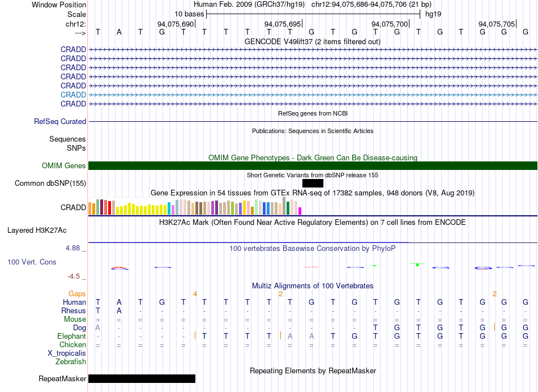This screenshot has height=392, width=538.
Task: Open 'Short Genetic Variants from dbSNP release 155' title
Action: 313,175
